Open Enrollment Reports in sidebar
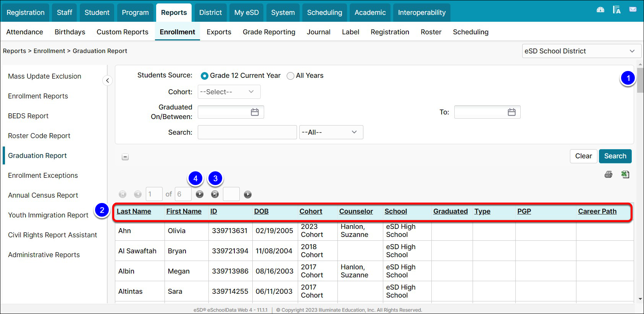This screenshot has height=314, width=644. (38, 96)
